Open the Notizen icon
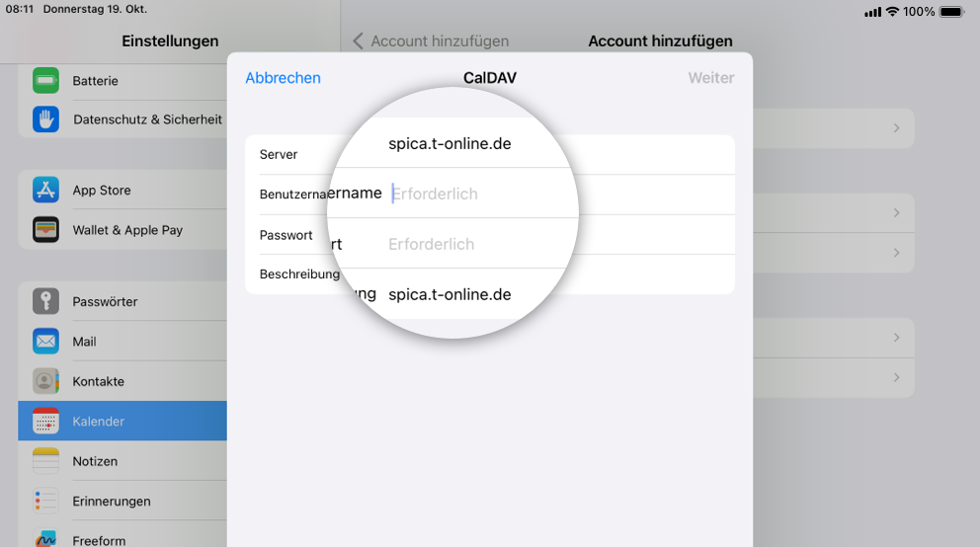980x547 pixels. pos(45,461)
